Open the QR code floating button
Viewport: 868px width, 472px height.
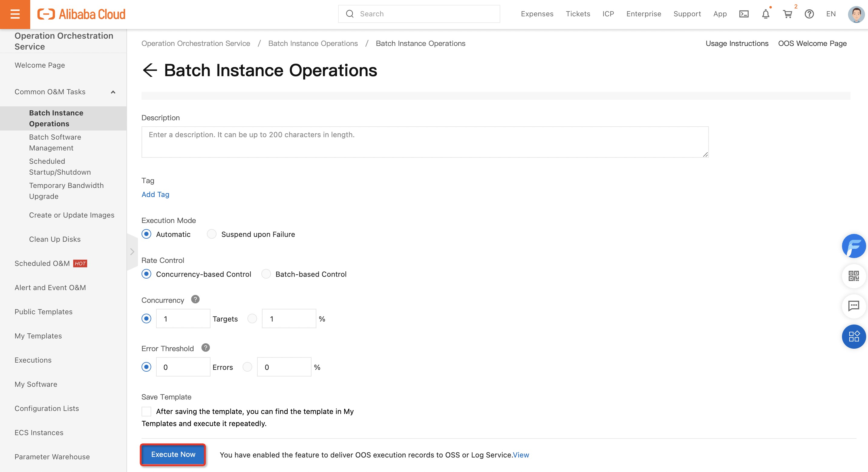pyautogui.click(x=853, y=276)
